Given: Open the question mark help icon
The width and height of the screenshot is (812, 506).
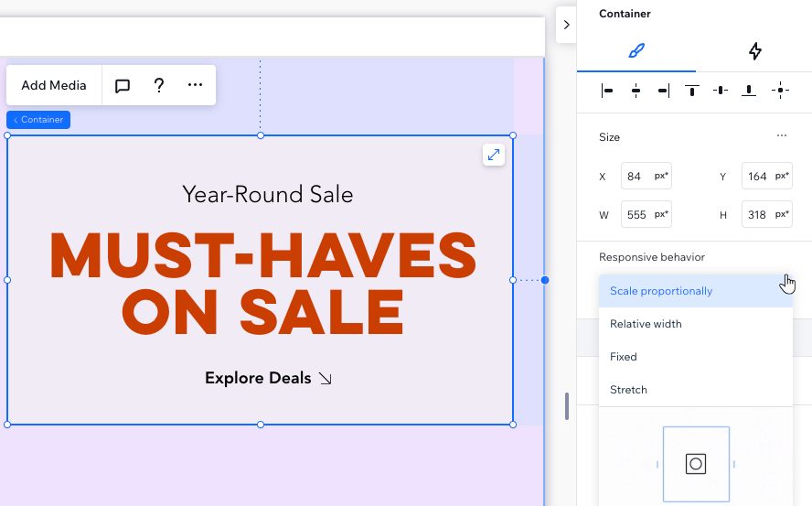Looking at the screenshot, I should [x=159, y=85].
